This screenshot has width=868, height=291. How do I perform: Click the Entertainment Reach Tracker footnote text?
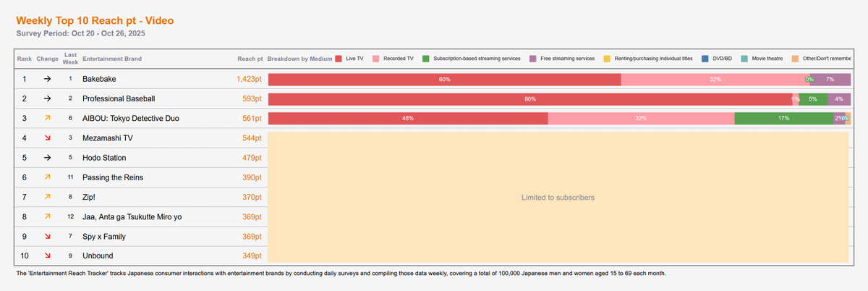point(340,274)
